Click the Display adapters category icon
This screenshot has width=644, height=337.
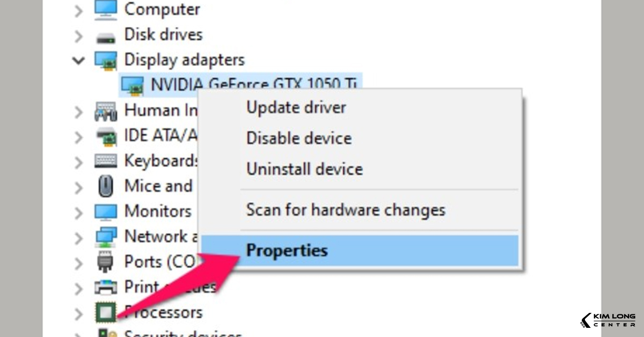tap(106, 60)
